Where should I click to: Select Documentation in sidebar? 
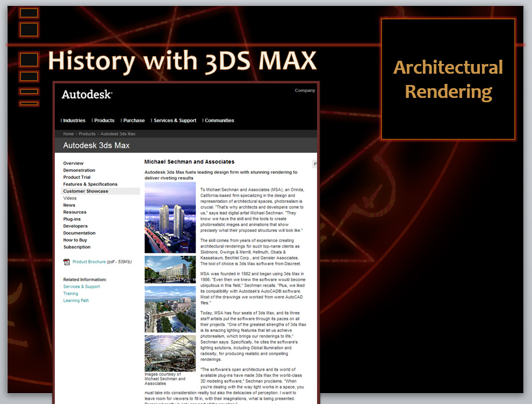(79, 233)
